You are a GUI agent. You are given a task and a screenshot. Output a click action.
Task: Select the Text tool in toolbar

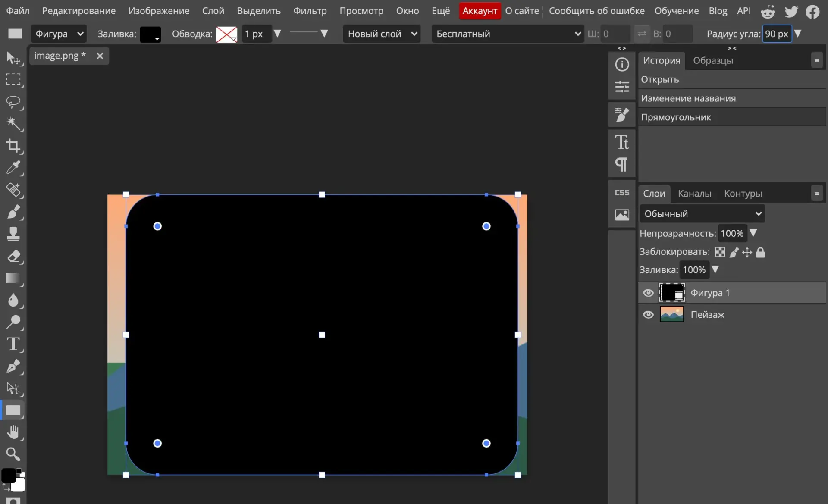coord(13,344)
